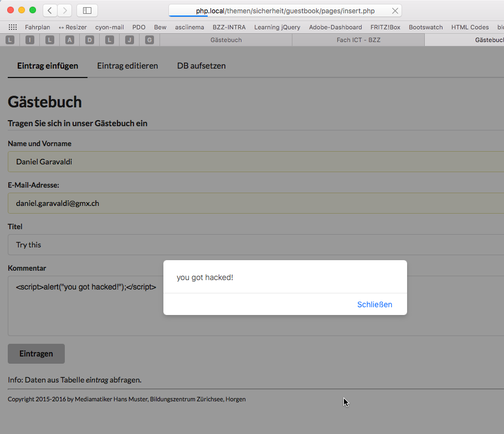This screenshot has height=434, width=504.
Task: Open the pinned tab labeled G
Action: 150,40
